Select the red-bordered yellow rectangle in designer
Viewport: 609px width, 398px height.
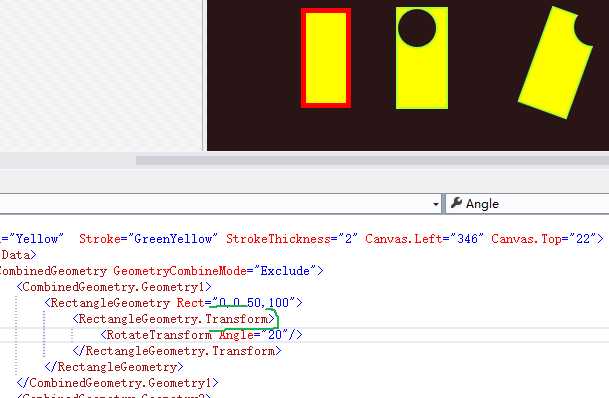tap(326, 58)
